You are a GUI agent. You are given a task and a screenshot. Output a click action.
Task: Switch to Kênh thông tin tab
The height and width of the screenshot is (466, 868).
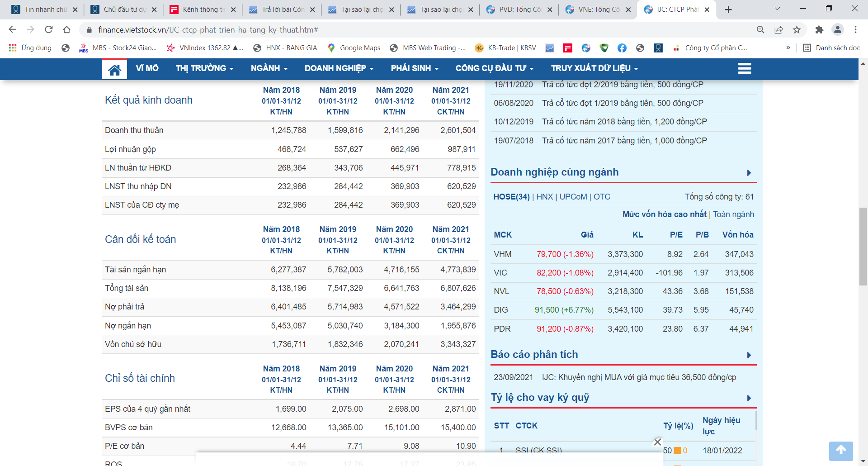tap(203, 10)
